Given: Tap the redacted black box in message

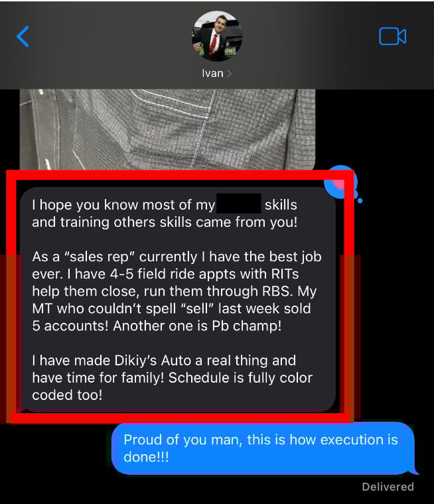Looking at the screenshot, I should pyautogui.click(x=239, y=203).
